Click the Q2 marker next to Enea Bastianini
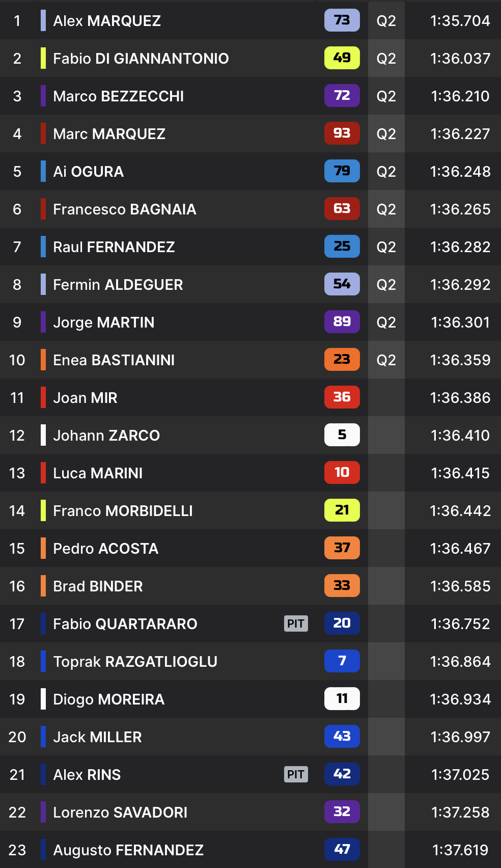This screenshot has height=868, width=501. [x=386, y=360]
